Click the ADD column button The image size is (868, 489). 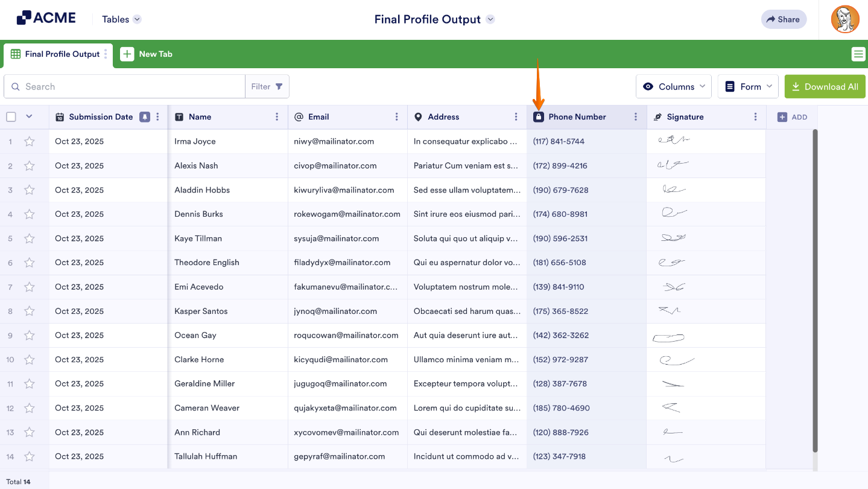click(x=793, y=117)
